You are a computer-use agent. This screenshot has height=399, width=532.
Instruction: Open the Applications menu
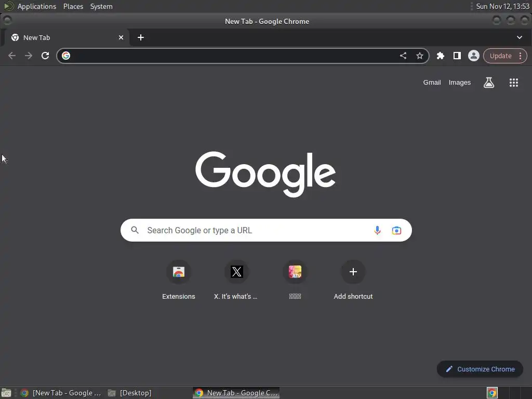(x=37, y=6)
